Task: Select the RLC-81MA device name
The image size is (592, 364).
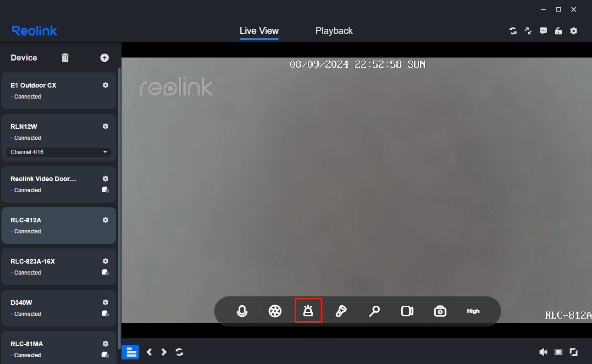Action: (27, 344)
